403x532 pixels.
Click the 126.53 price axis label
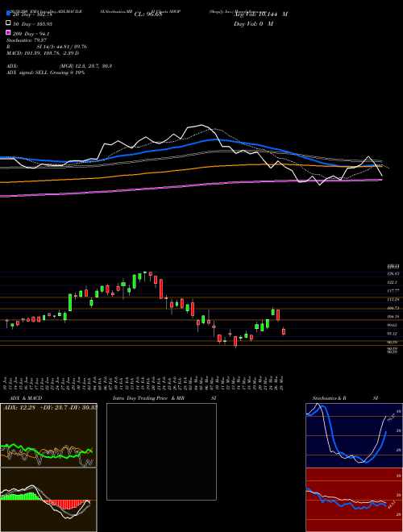tap(393, 274)
